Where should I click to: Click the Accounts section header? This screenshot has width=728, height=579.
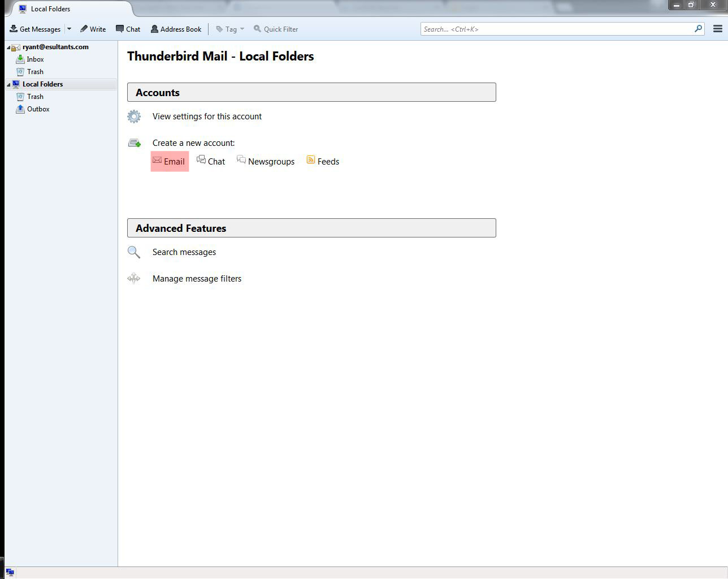[x=311, y=92]
